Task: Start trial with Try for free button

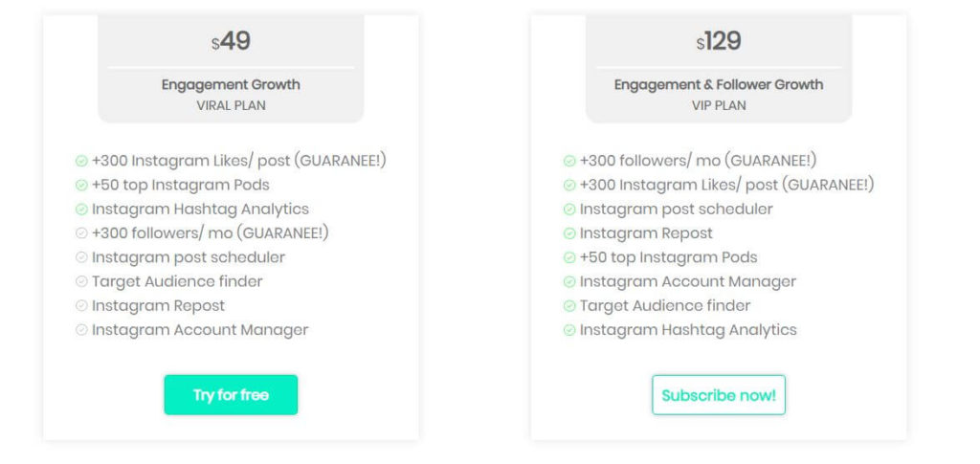Action: point(232,395)
